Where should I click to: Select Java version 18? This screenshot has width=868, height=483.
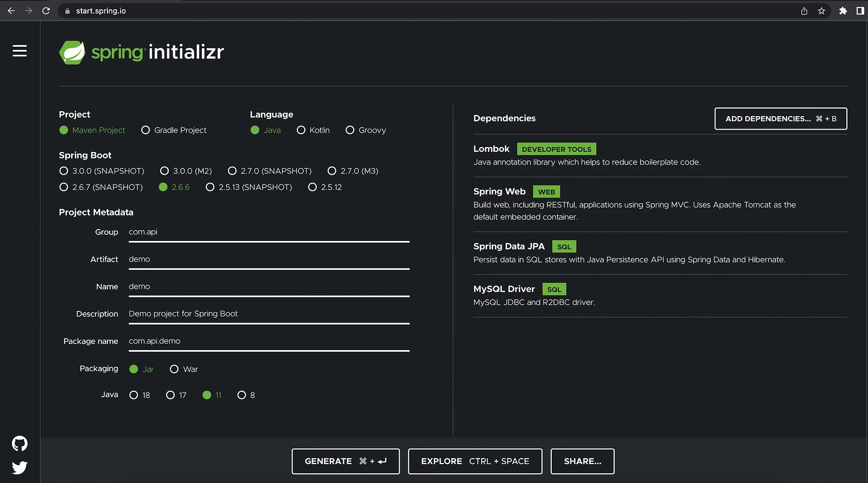(x=140, y=395)
